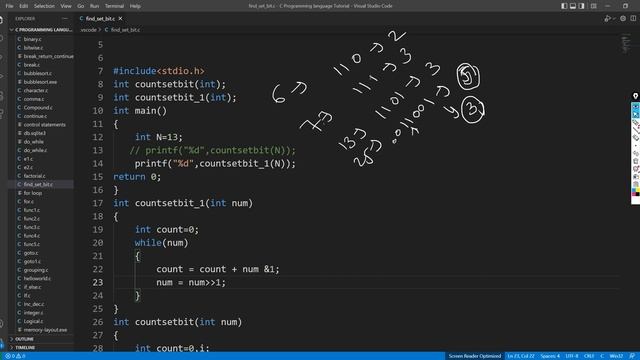The image size is (640, 360).
Task: Click the notifications bell in status bar
Action: 632,356
